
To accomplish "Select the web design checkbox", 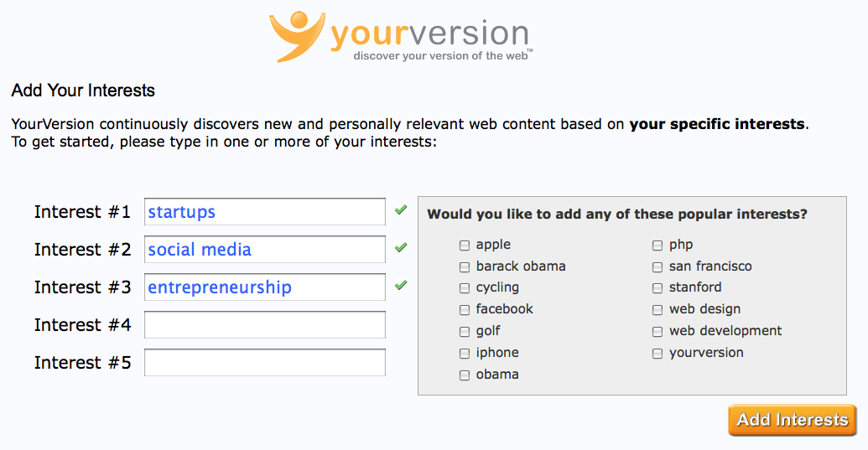I will (657, 309).
